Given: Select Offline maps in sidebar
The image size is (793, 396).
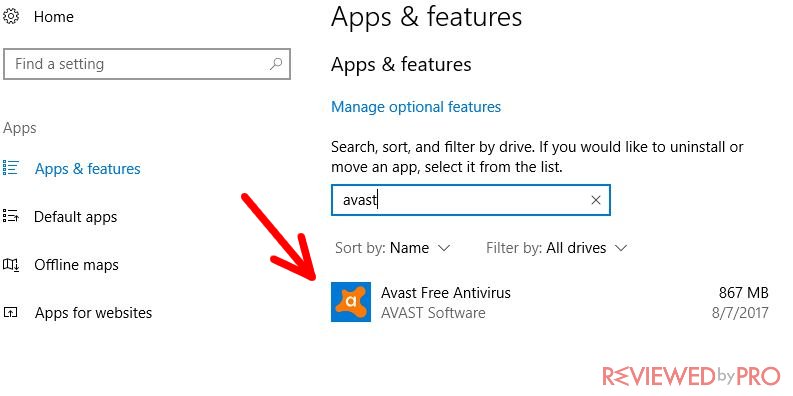Looking at the screenshot, I should [x=76, y=265].
